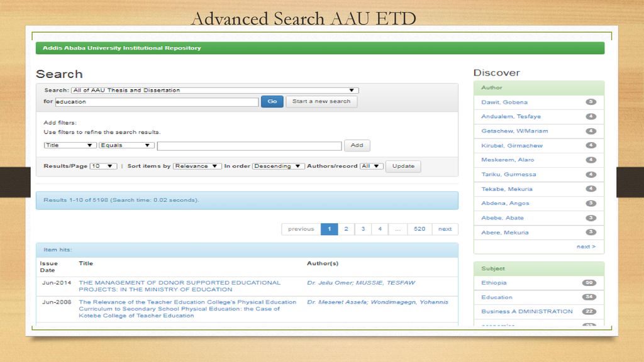Click the 'Author(s)' column header
The image size is (644, 362).
point(323,263)
